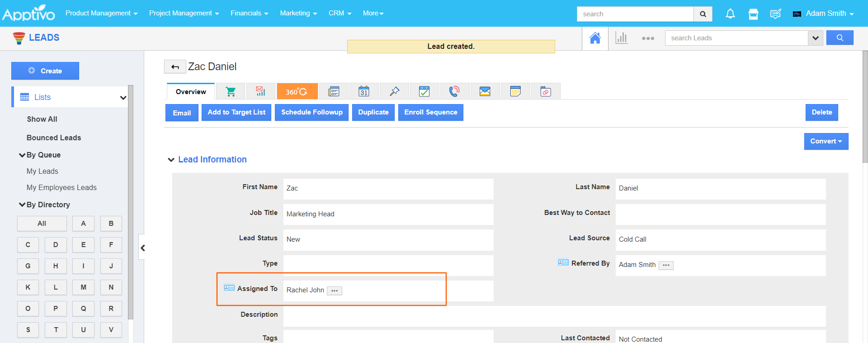Click Schedule Followup button

(312, 112)
